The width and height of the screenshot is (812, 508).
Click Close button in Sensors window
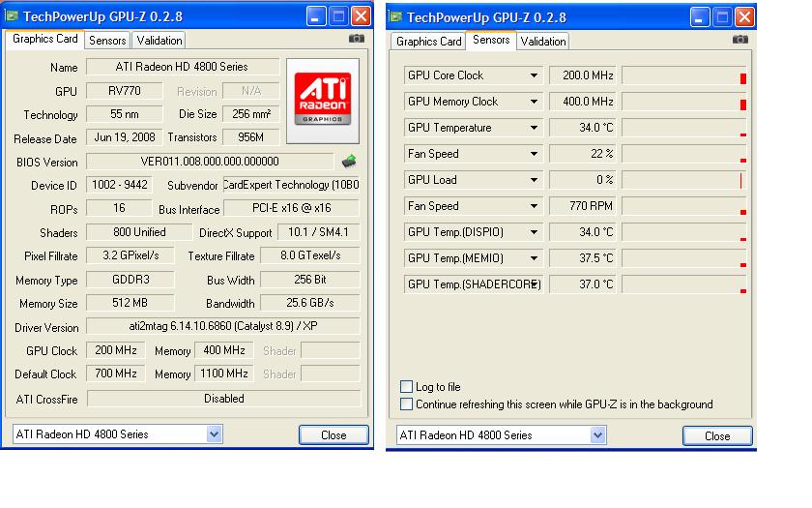pyautogui.click(x=717, y=436)
